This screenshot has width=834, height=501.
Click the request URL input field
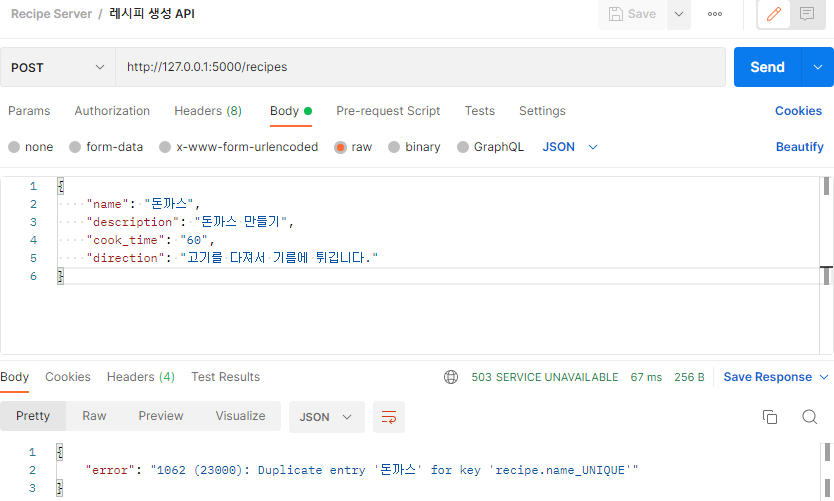point(420,67)
